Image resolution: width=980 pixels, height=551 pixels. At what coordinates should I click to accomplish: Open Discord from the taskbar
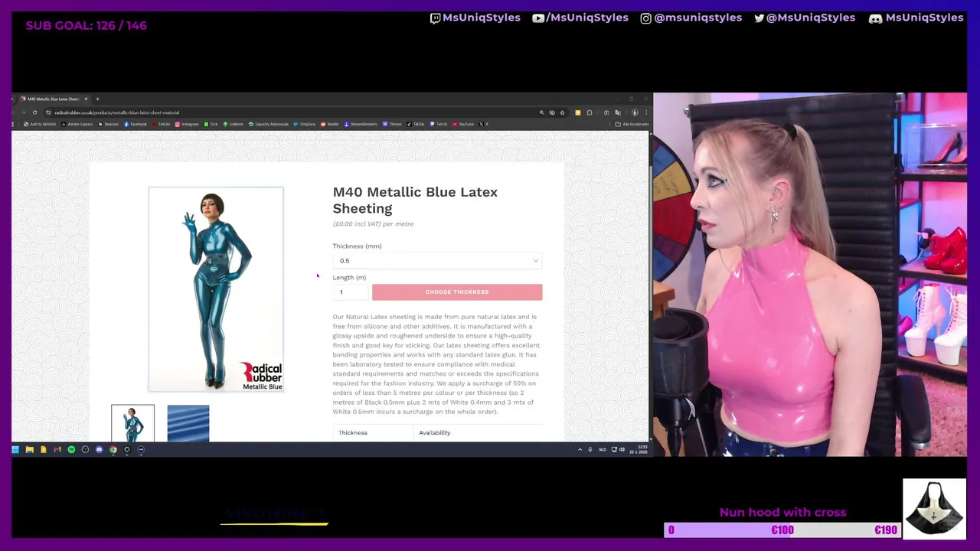click(x=99, y=449)
